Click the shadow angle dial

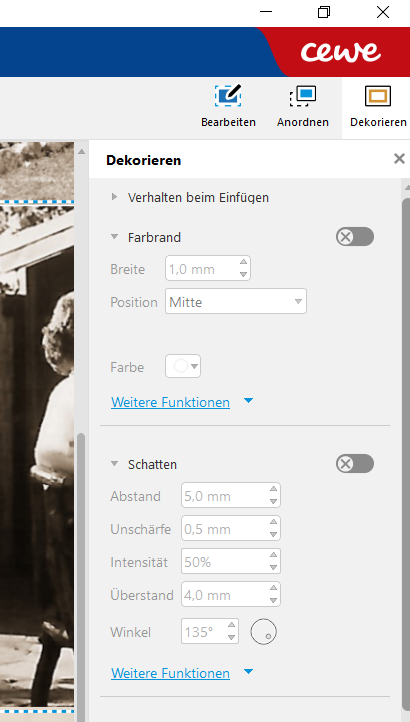pyautogui.click(x=264, y=632)
